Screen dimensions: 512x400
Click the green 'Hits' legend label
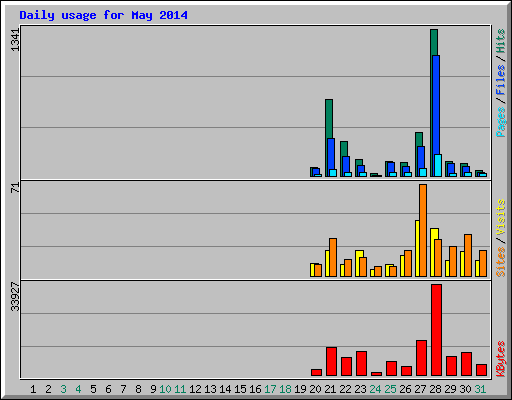coord(501,41)
